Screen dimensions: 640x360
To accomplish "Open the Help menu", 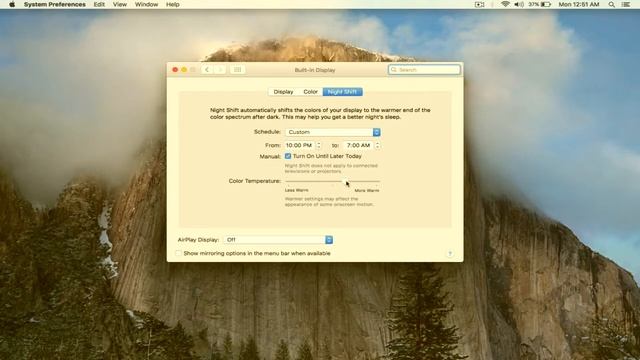I will pyautogui.click(x=172, y=4).
